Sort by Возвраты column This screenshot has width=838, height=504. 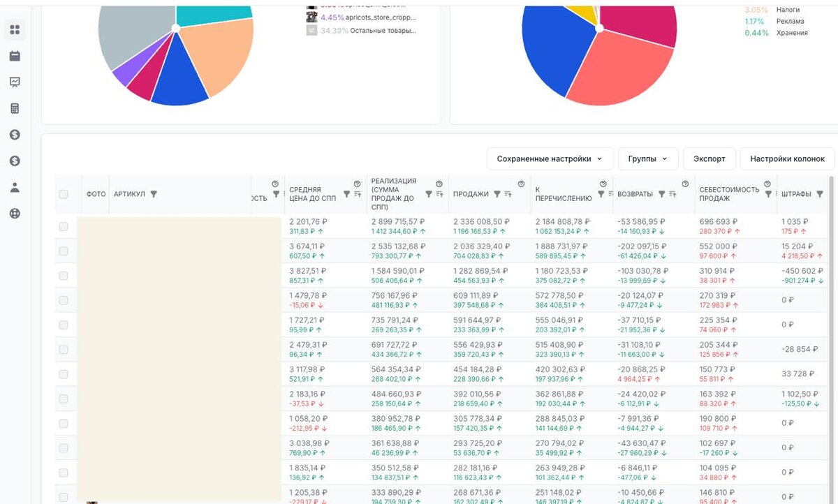point(672,194)
